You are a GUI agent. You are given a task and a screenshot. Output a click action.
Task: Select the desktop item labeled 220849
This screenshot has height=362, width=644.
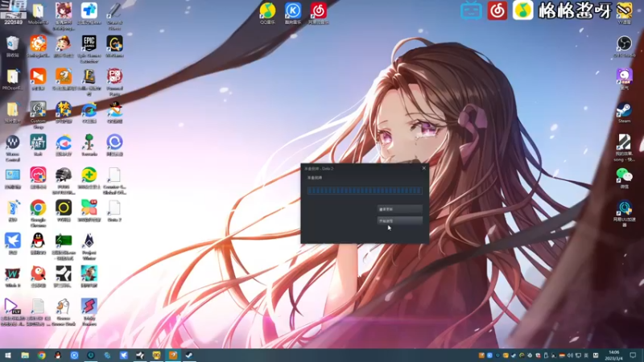13,13
